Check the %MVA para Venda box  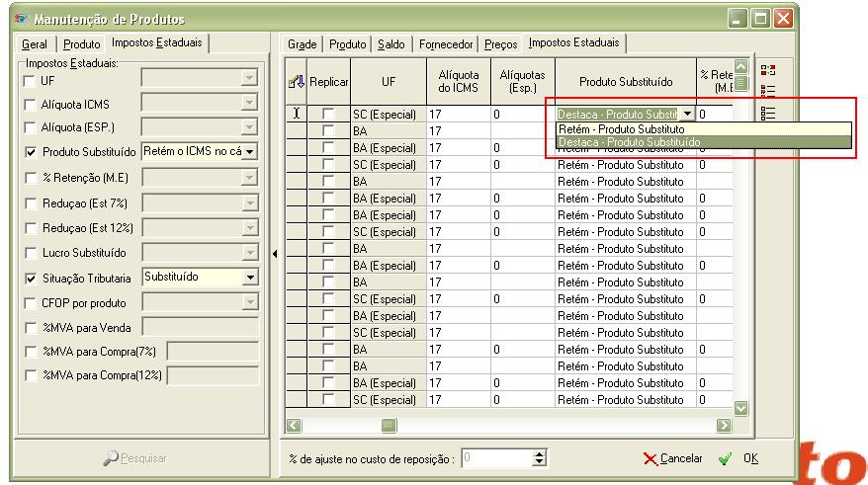(31, 328)
